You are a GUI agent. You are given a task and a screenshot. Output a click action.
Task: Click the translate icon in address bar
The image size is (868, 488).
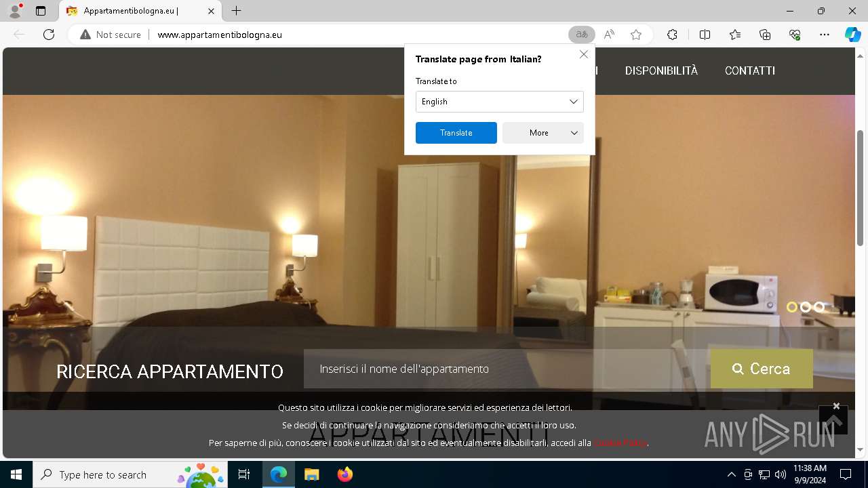pyautogui.click(x=582, y=35)
